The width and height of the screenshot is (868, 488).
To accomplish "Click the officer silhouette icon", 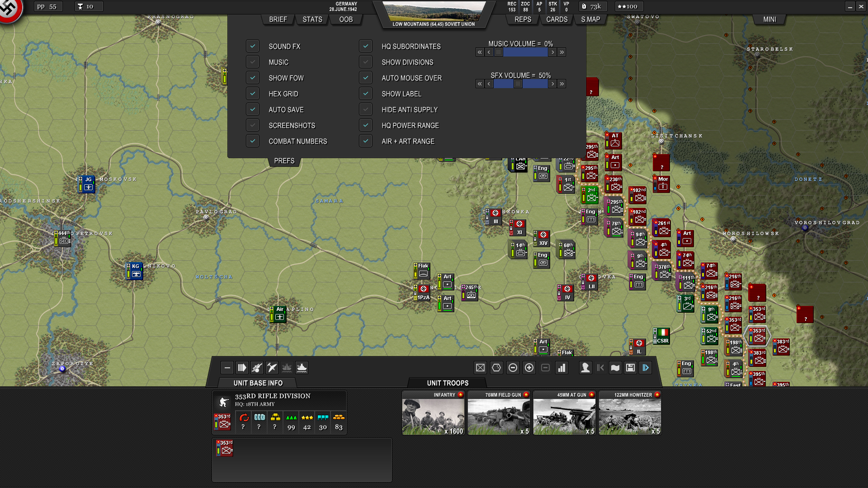I will (585, 368).
